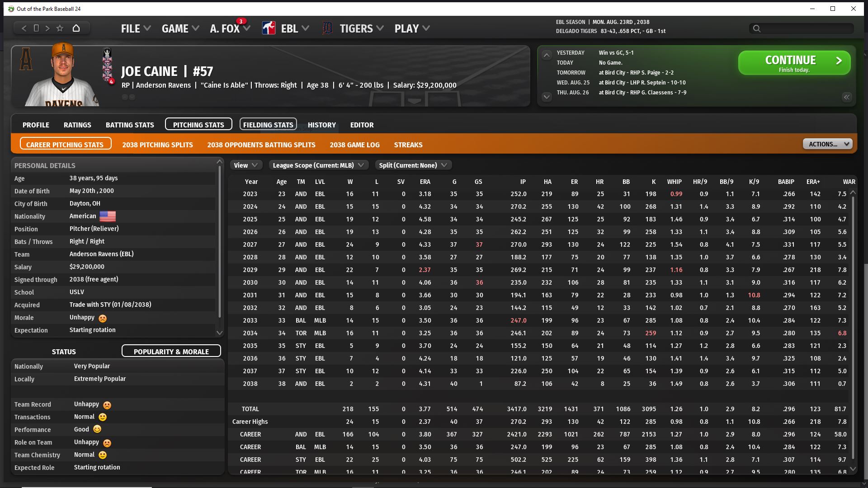Open League Scope dropdown
868x488 pixels.
pos(318,165)
